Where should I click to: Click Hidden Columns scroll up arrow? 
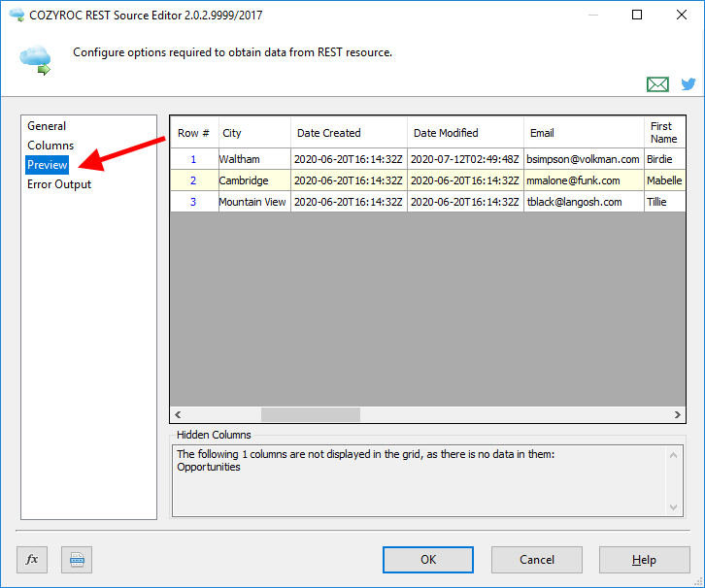click(673, 455)
